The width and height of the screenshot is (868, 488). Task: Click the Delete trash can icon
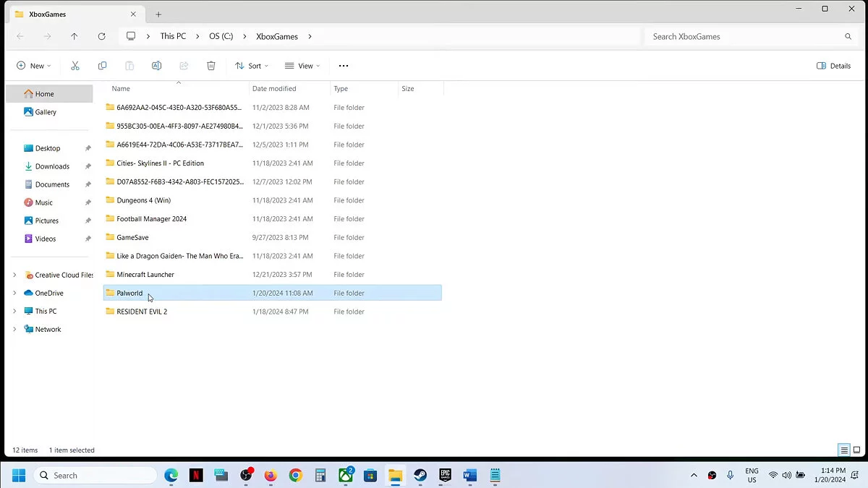click(x=211, y=66)
